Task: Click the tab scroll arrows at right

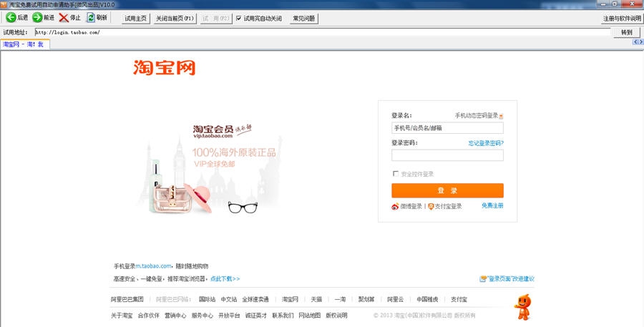Action: click(x=638, y=42)
